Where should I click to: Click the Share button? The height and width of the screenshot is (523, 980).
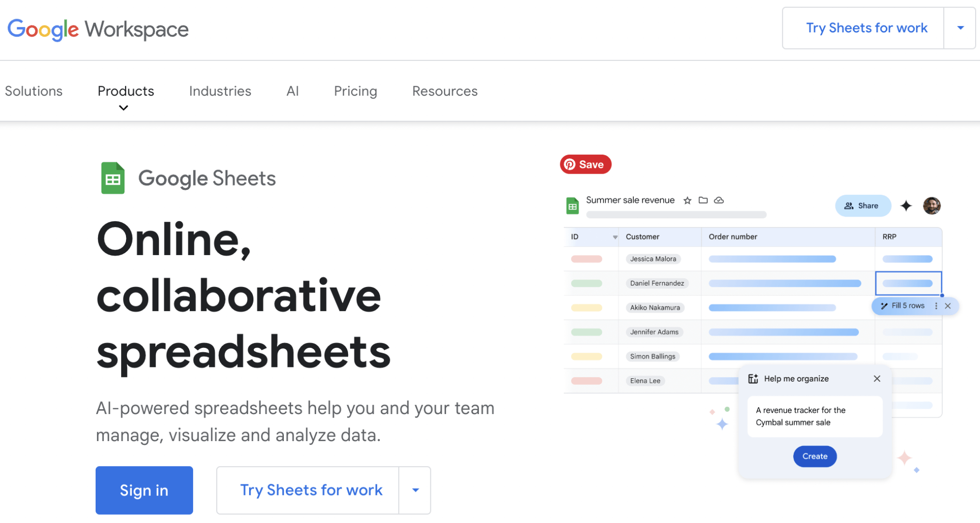coord(862,206)
